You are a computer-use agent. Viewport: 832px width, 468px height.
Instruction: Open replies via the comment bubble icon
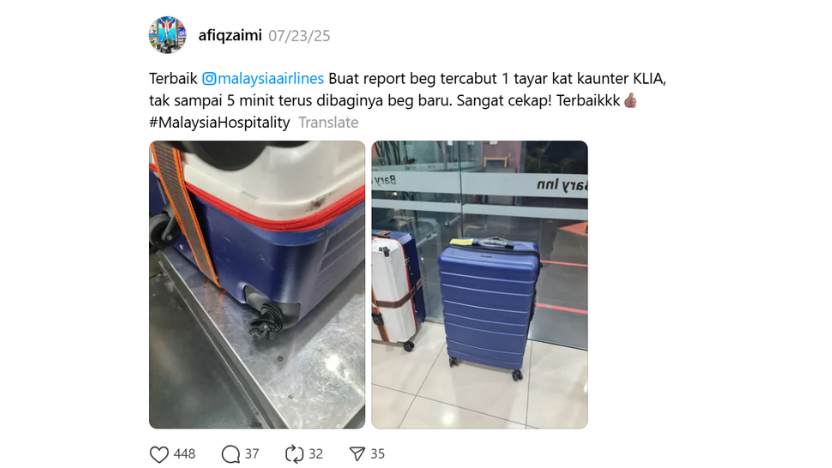coord(231,454)
